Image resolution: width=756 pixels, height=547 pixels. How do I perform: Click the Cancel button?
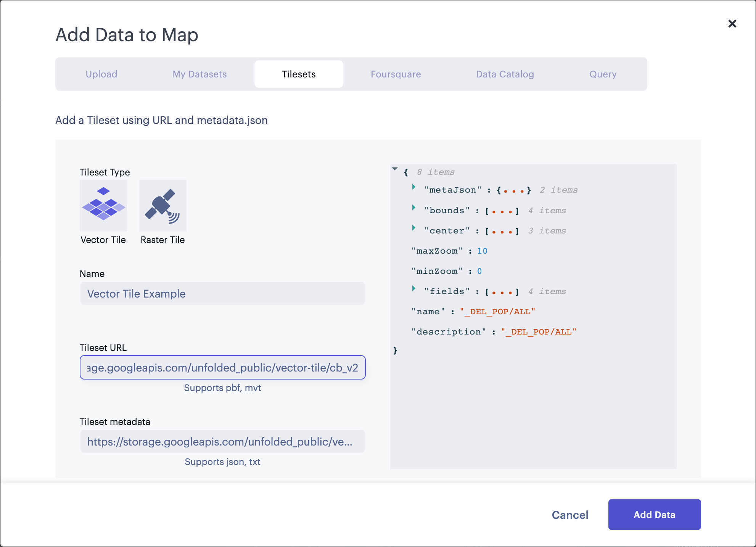point(570,515)
